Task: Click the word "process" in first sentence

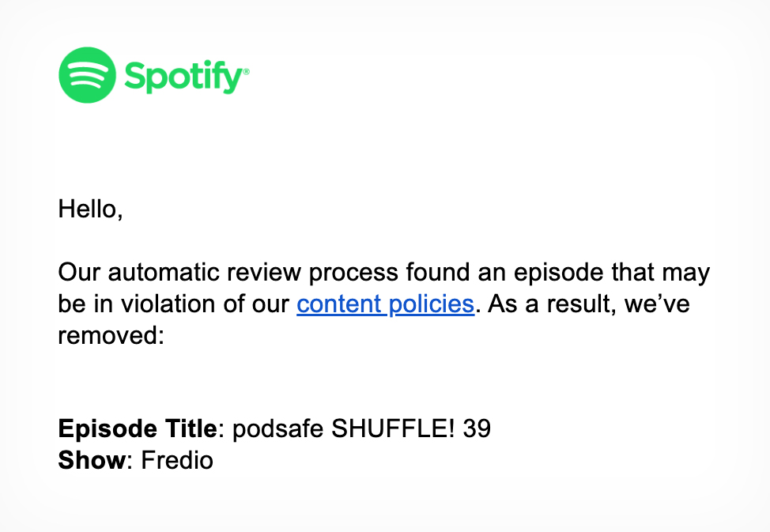Action: [x=353, y=274]
